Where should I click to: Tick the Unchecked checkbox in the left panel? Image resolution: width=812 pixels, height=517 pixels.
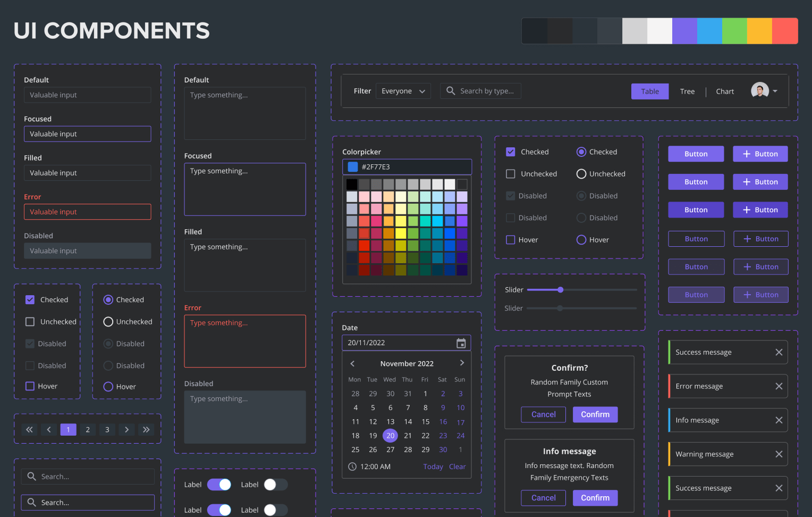pos(30,322)
